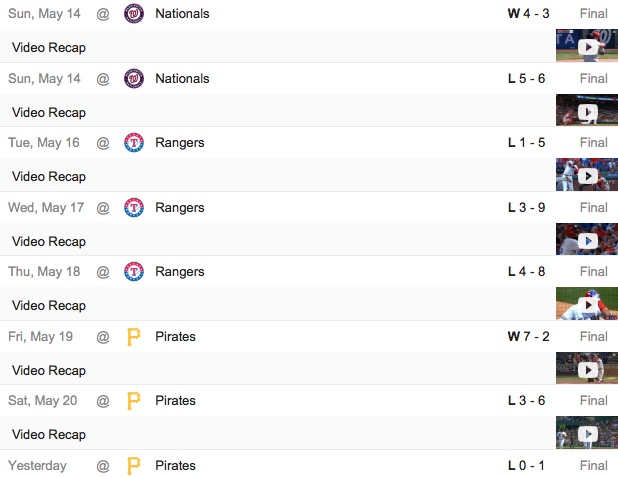Click Rangers logo for Wed, May 17 game
This screenshot has width=618, height=477.
click(133, 208)
